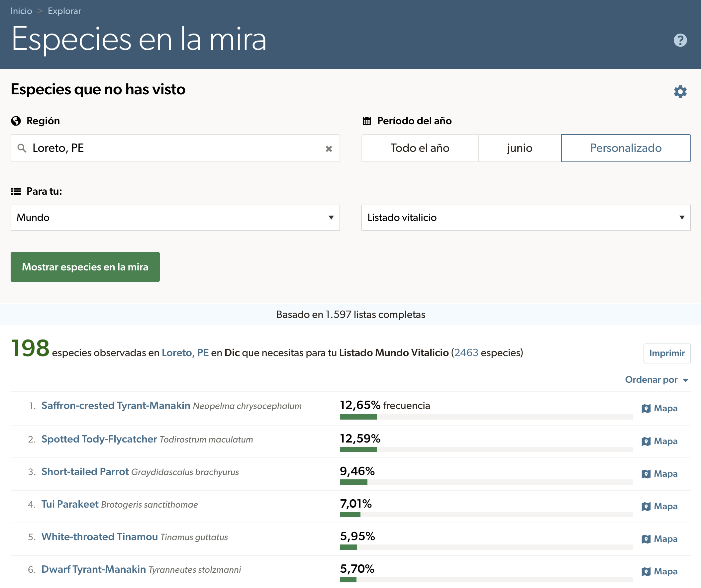Viewport: 701px width, 588px height.
Task: Open settings gear icon
Action: [680, 91]
